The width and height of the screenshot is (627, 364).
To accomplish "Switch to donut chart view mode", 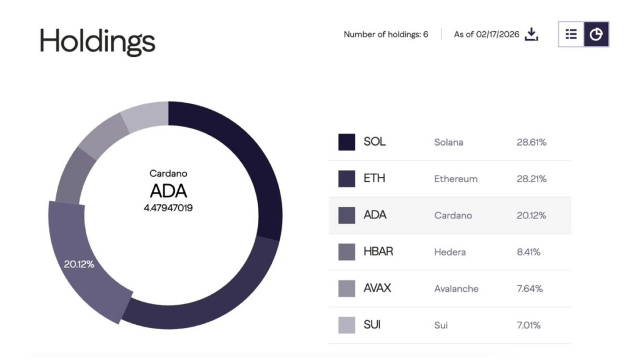I will click(x=596, y=34).
